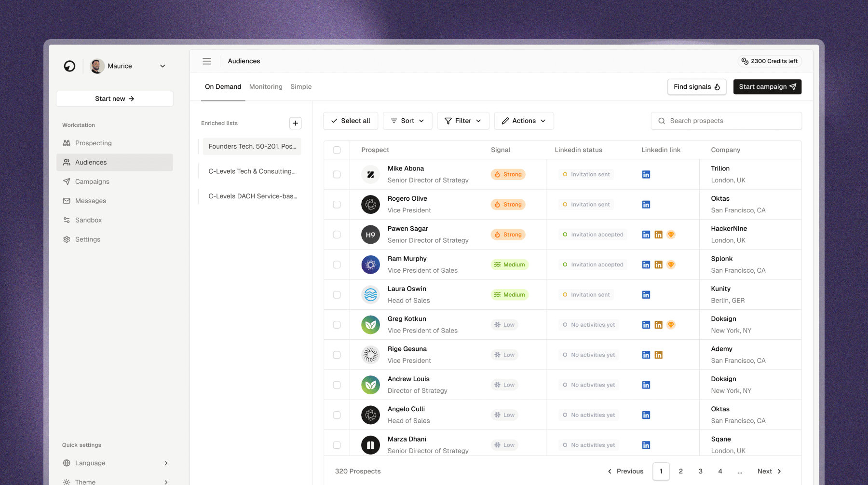The height and width of the screenshot is (485, 868).
Task: Open the Sandbox section
Action: tap(88, 220)
